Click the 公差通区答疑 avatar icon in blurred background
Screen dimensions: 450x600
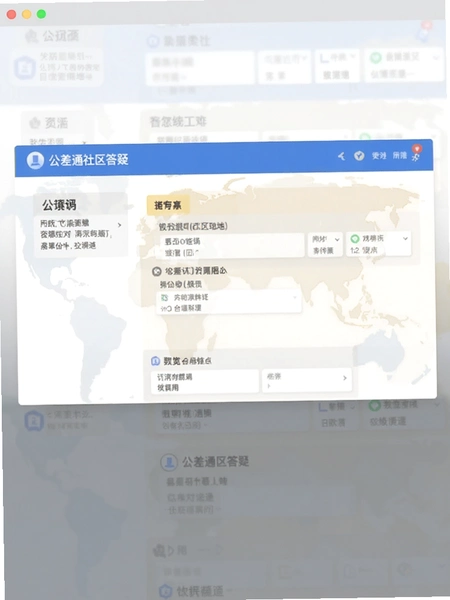pos(169,462)
